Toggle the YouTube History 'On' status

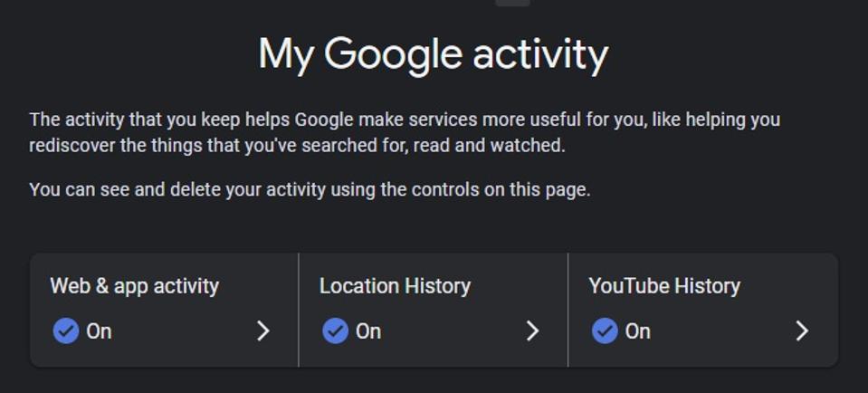638,331
